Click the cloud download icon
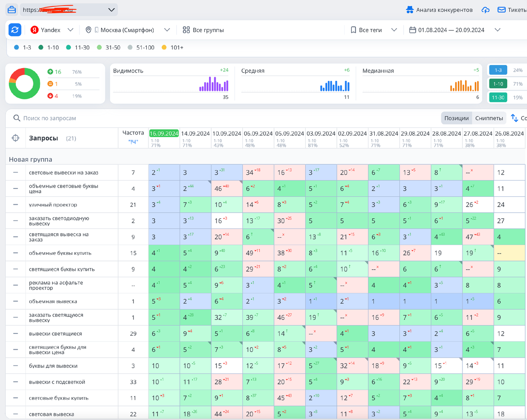This screenshot has width=527, height=420. point(485,10)
